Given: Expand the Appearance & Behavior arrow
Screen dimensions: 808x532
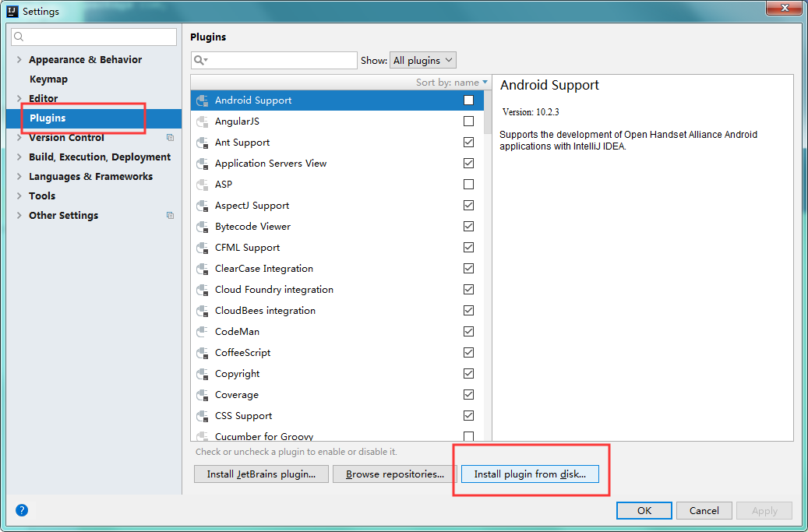Looking at the screenshot, I should click(x=19, y=60).
